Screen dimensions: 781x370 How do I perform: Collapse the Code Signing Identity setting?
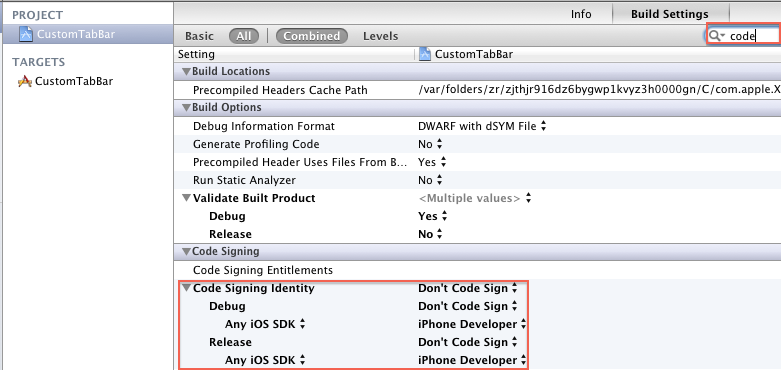click(186, 288)
